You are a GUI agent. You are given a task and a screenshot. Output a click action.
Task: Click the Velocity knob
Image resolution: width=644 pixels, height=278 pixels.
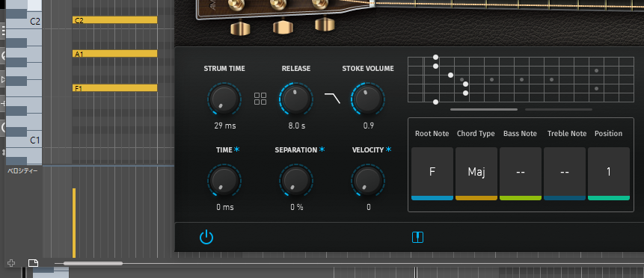(368, 181)
